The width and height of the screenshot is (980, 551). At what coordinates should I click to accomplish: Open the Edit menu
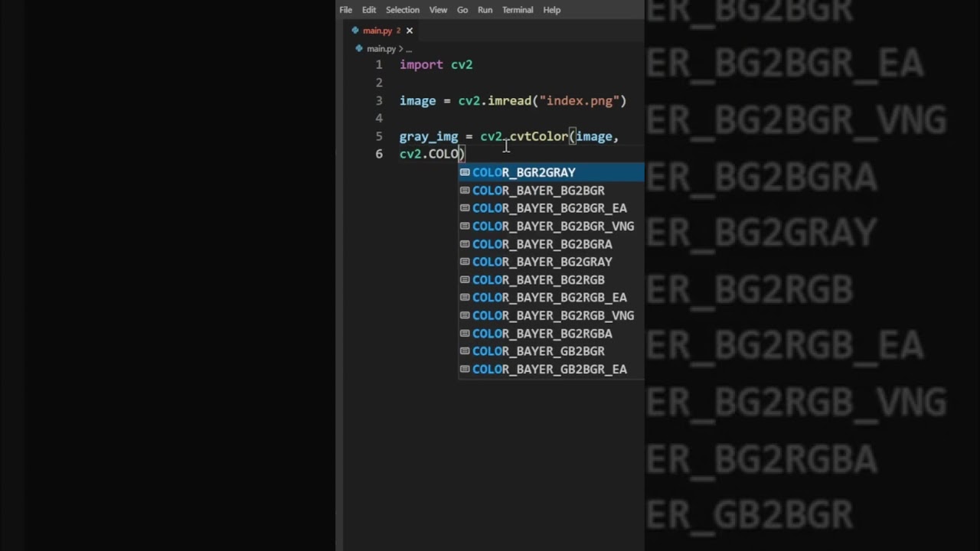369,10
